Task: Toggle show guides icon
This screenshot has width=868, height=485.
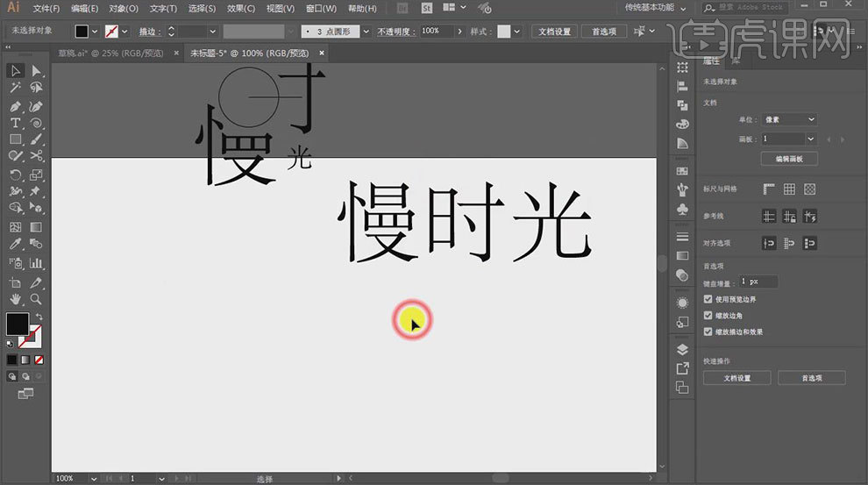Action: point(769,216)
